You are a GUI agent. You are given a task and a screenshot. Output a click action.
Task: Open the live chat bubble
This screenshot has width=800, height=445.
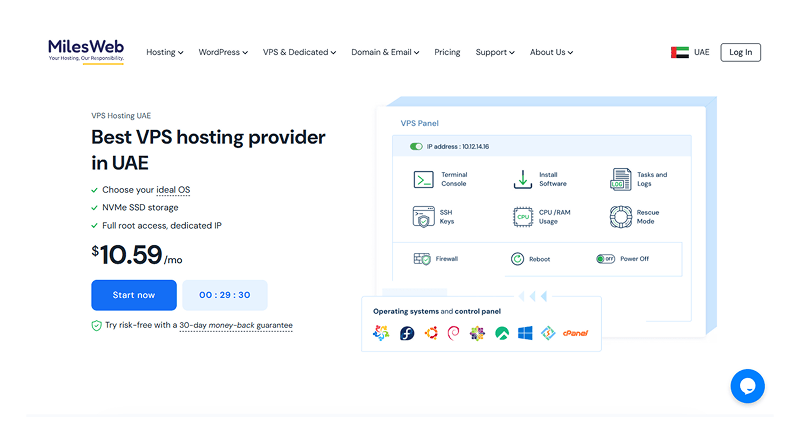[747, 386]
